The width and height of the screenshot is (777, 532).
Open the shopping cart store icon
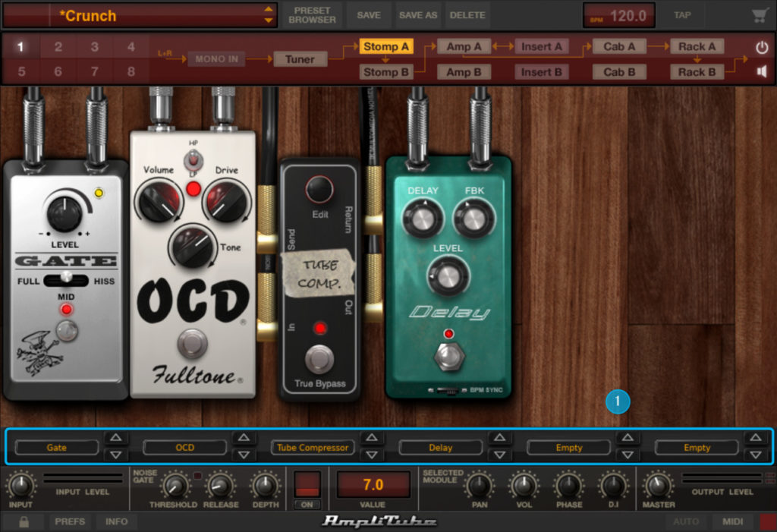click(x=759, y=15)
